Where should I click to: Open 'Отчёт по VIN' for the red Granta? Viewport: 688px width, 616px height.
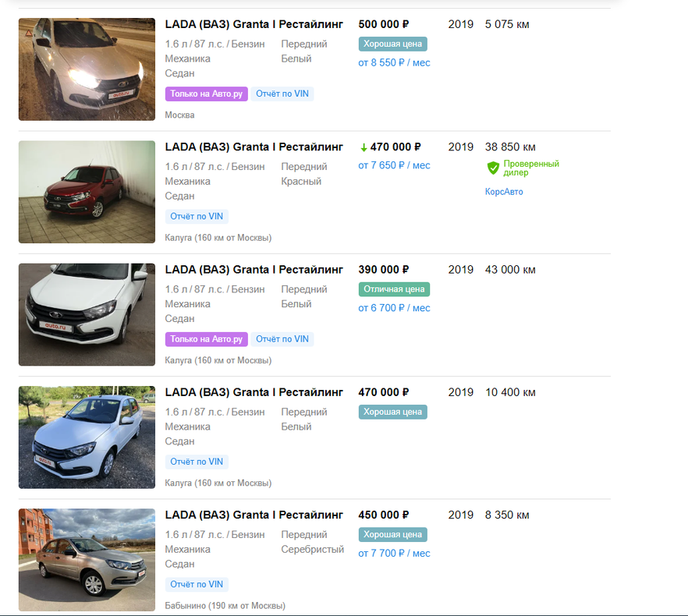(197, 217)
